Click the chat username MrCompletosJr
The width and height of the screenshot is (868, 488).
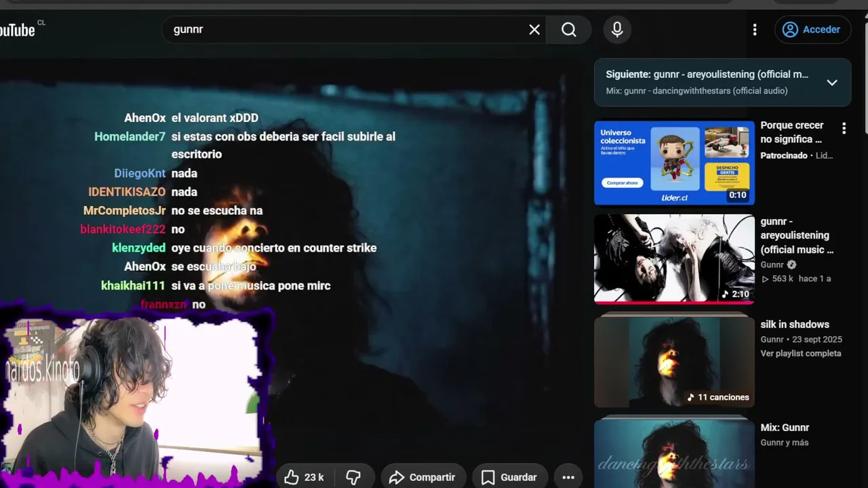(x=125, y=211)
